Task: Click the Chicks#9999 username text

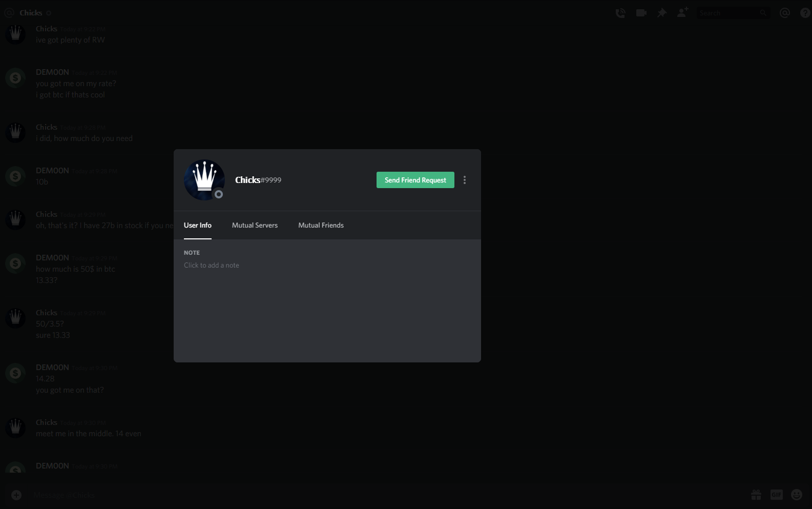Action: [258, 180]
